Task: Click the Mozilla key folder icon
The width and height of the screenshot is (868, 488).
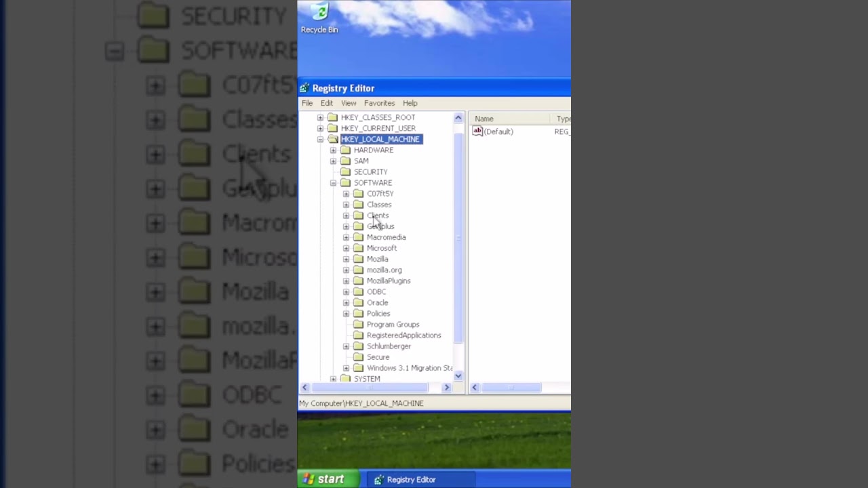Action: pos(358,259)
